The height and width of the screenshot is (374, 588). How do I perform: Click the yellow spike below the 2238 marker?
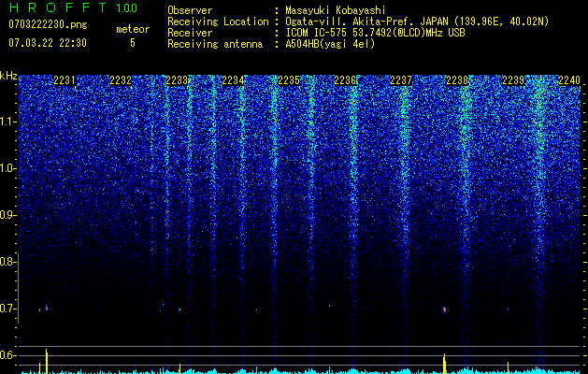click(x=444, y=364)
